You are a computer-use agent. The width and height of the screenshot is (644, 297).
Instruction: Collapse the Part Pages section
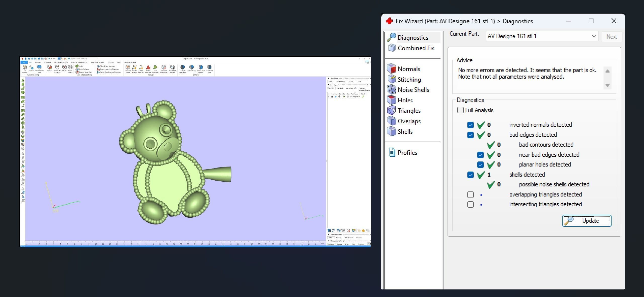(x=329, y=85)
